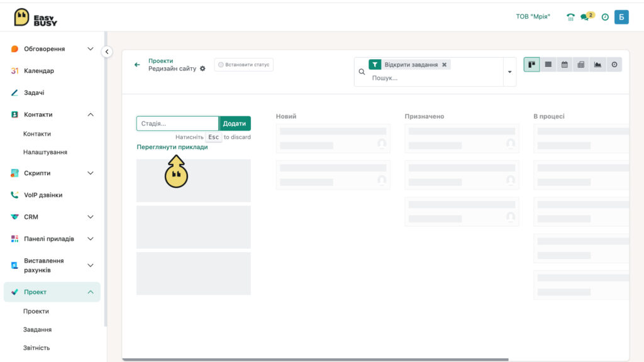Open the Контакти submenu item
The width and height of the screenshot is (644, 362).
pos(37,134)
